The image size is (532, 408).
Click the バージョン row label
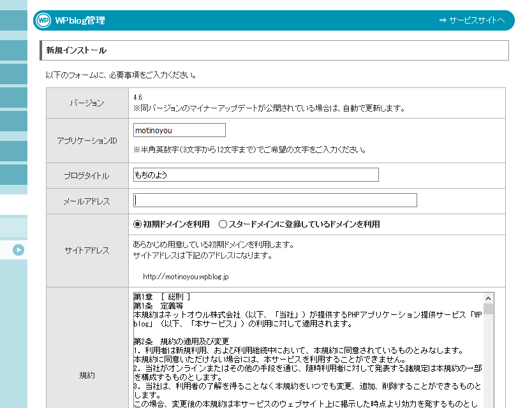click(x=87, y=103)
